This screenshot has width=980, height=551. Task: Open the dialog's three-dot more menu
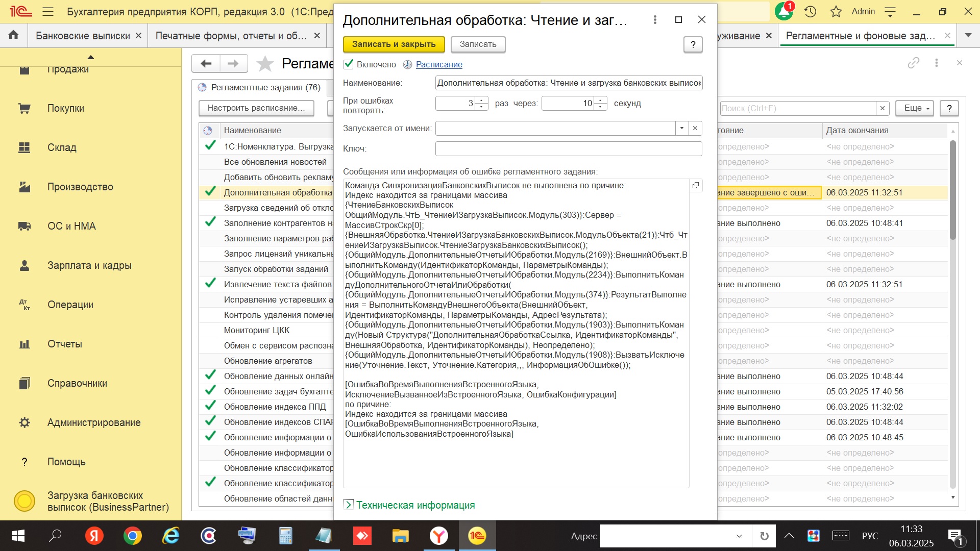tap(655, 19)
